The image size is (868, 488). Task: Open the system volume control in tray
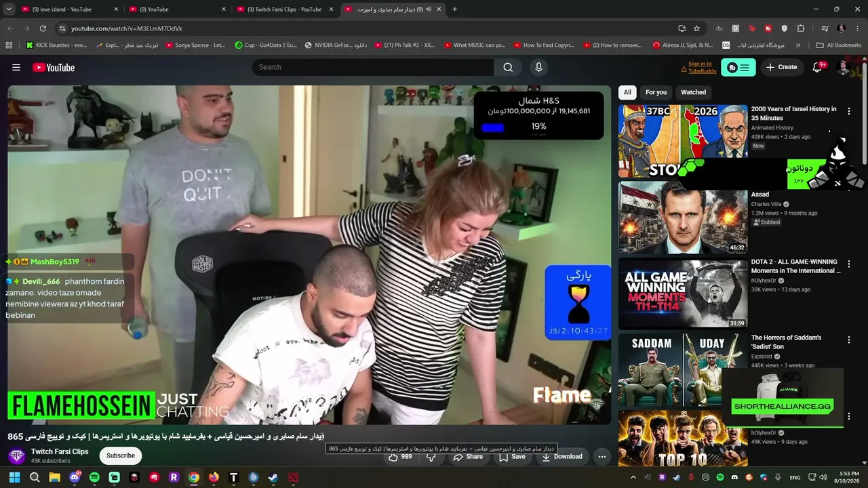[823, 477]
